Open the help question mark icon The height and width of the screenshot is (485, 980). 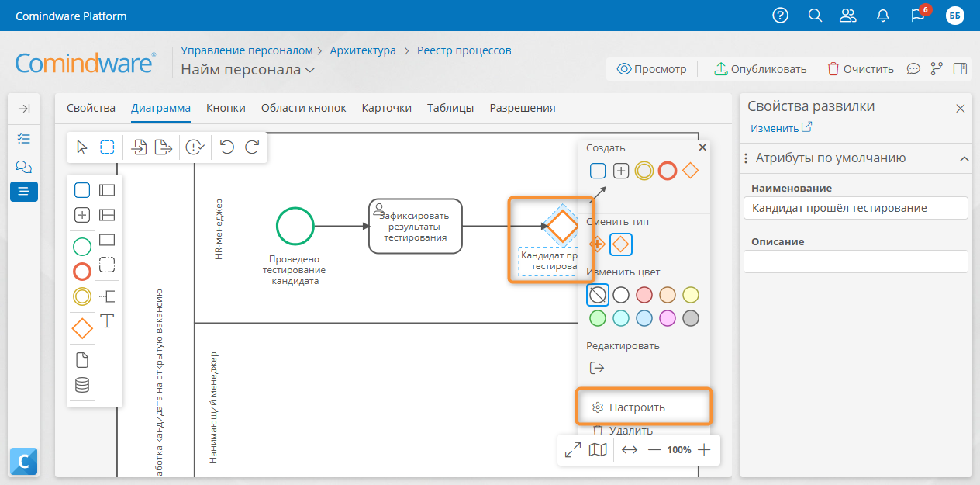[781, 16]
